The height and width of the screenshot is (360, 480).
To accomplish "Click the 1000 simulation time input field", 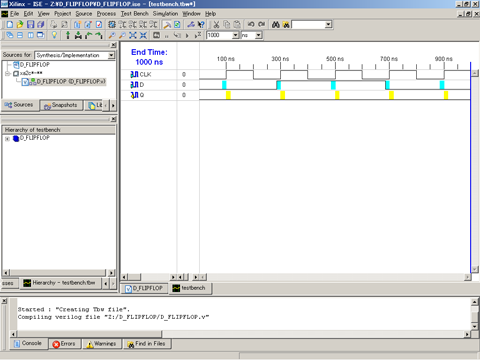I will [219, 35].
